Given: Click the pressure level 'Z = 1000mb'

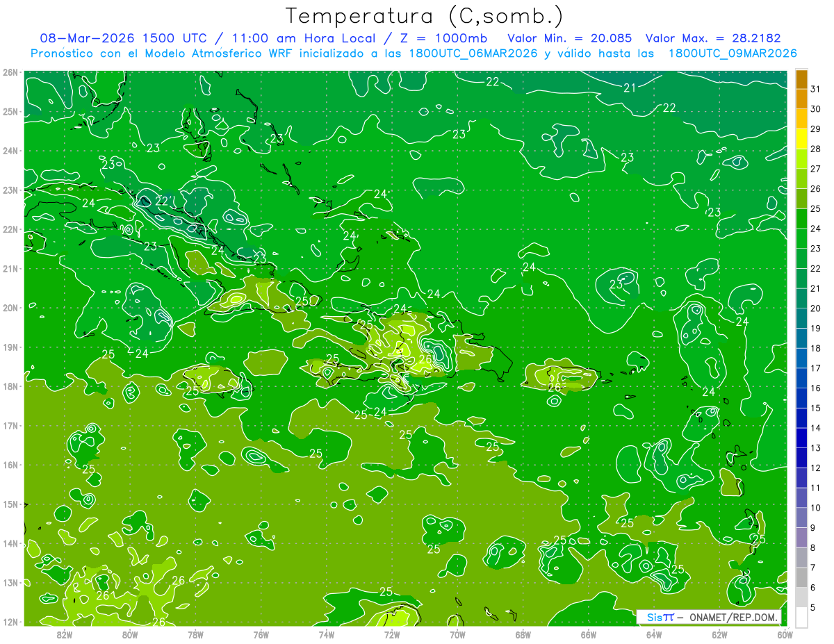Looking at the screenshot, I should tap(443, 38).
